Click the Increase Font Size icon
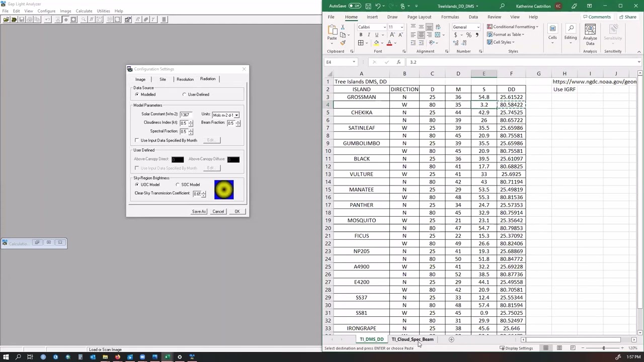The image size is (644, 362). [393, 35]
